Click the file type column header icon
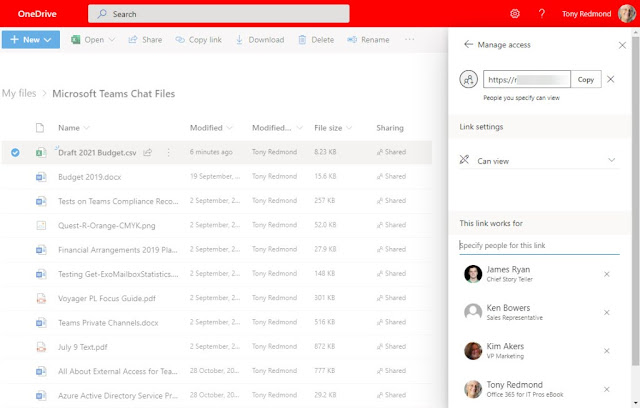 pos(40,128)
